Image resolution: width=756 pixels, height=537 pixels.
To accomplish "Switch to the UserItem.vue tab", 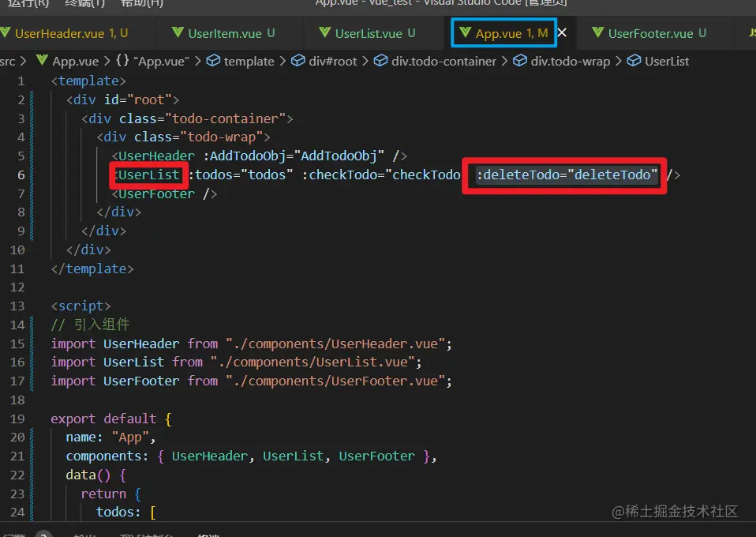I will [x=225, y=33].
